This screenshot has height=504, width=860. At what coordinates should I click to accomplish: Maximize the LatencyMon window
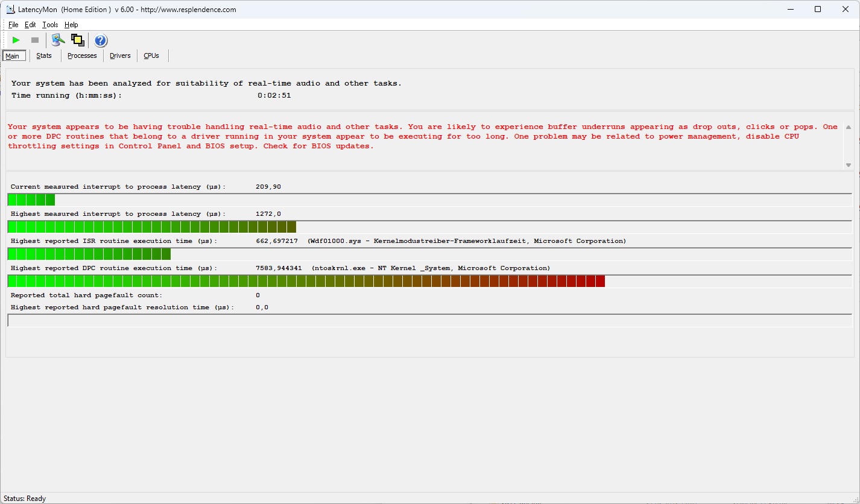818,9
